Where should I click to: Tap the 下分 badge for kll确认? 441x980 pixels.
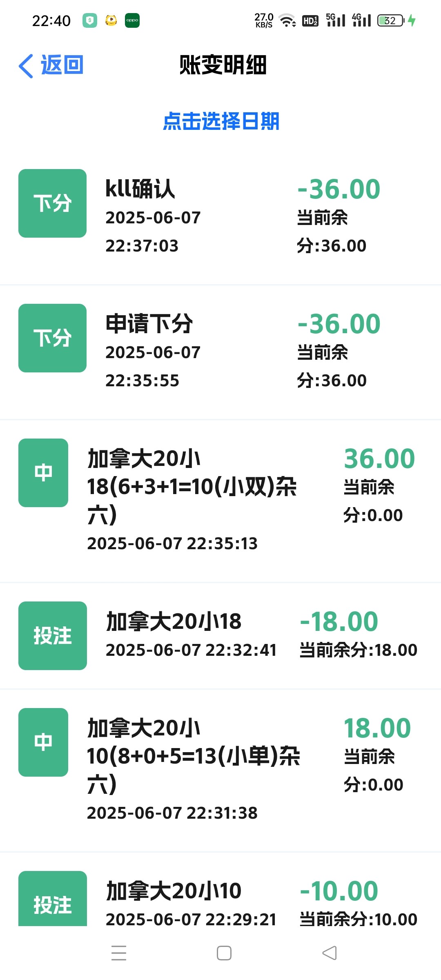click(x=52, y=203)
